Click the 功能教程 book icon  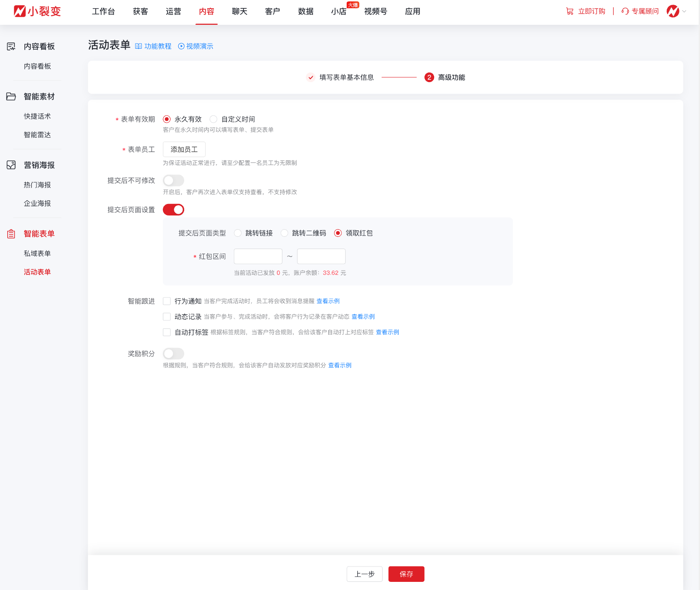[x=138, y=46]
